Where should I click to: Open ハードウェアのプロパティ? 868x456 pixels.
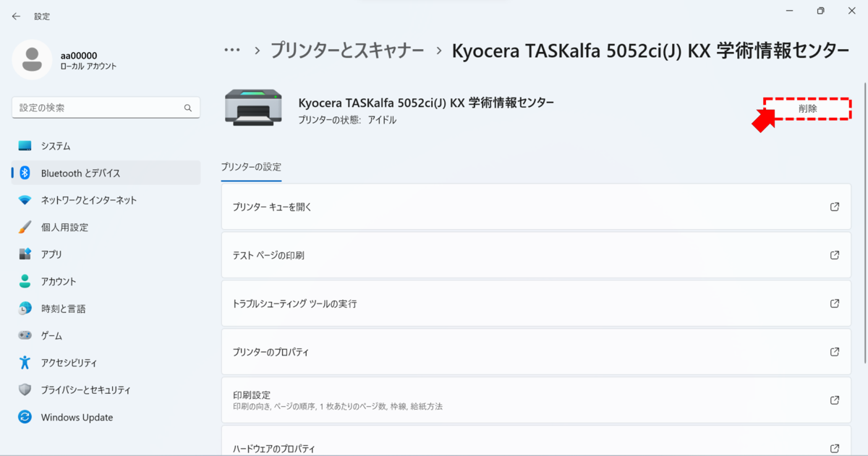point(536,441)
